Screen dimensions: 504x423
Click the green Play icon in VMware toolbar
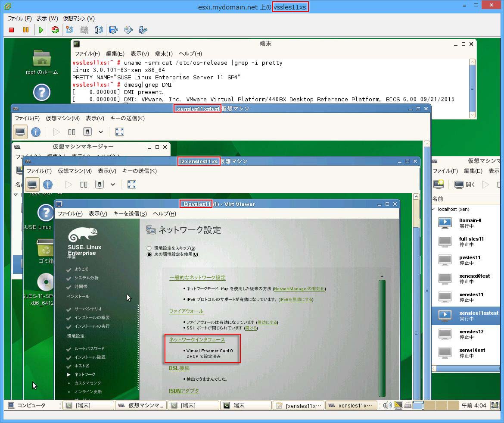(x=41, y=30)
